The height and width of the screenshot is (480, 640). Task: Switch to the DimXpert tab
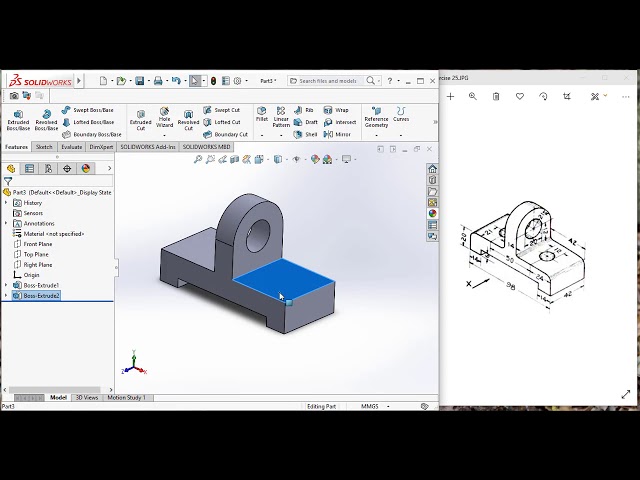click(101, 147)
